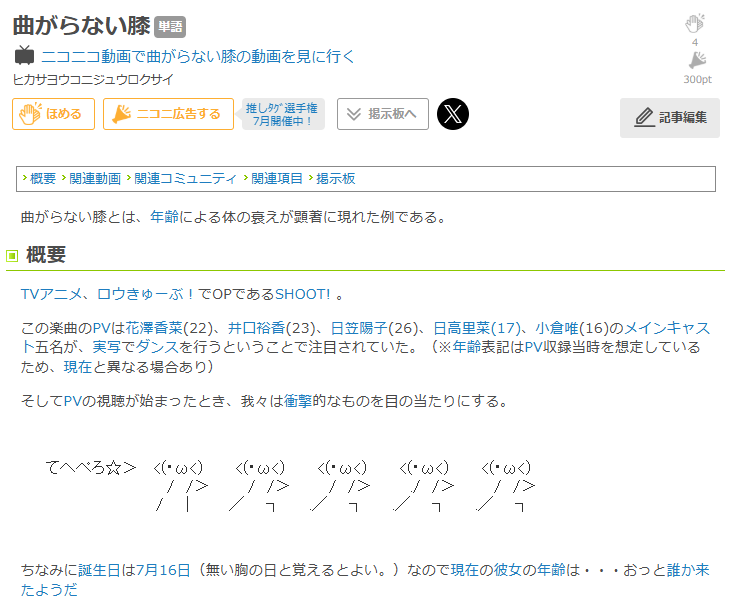Open the 衝撃 link
This screenshot has width=734, height=613.
[298, 401]
